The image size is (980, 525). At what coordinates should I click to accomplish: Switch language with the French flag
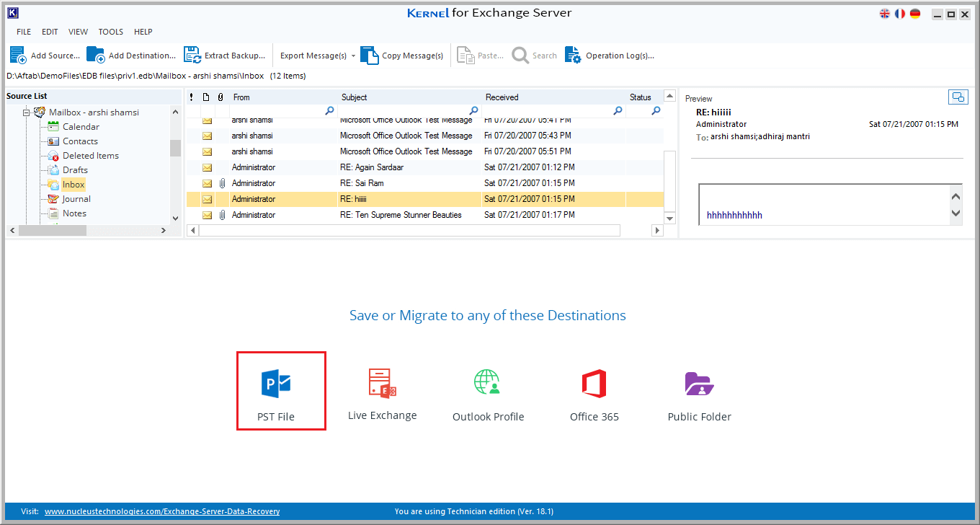pos(900,14)
